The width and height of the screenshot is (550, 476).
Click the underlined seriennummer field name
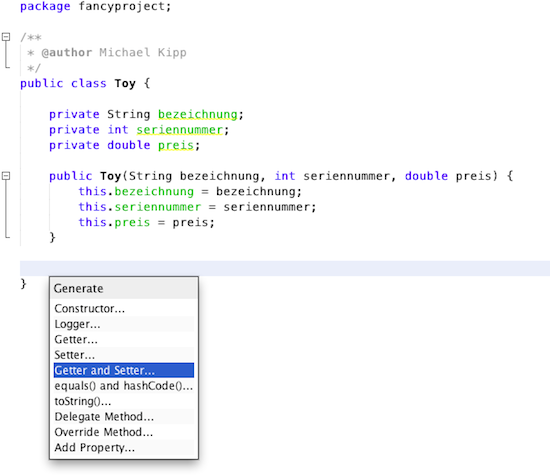[180, 130]
